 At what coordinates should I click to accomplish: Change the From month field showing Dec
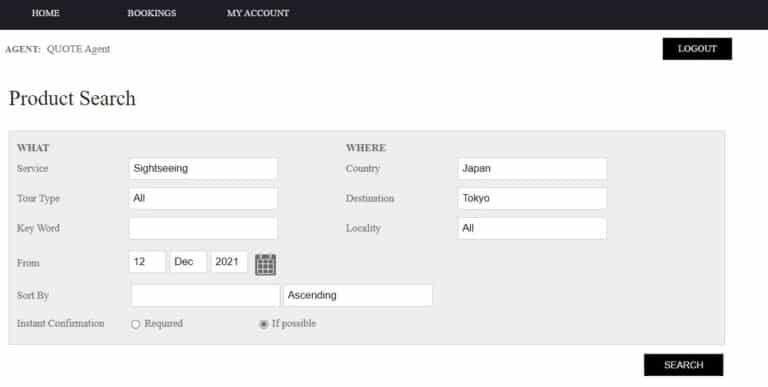pyautogui.click(x=188, y=262)
